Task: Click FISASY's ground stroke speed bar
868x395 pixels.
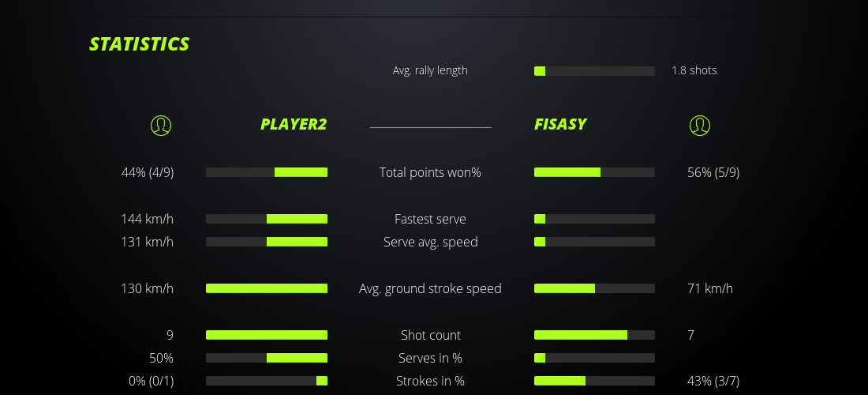Action: 594,288
